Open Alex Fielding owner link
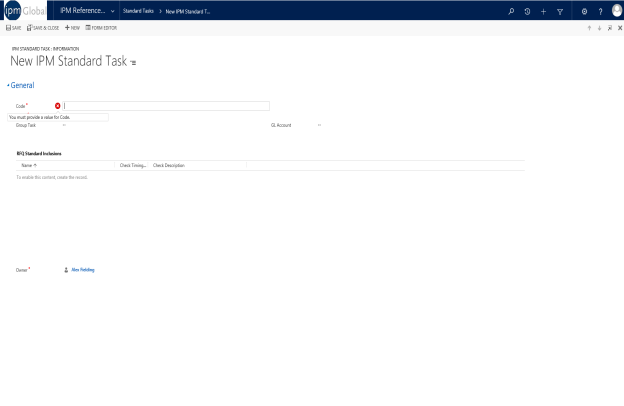The height and width of the screenshot is (406, 624). coord(83,269)
